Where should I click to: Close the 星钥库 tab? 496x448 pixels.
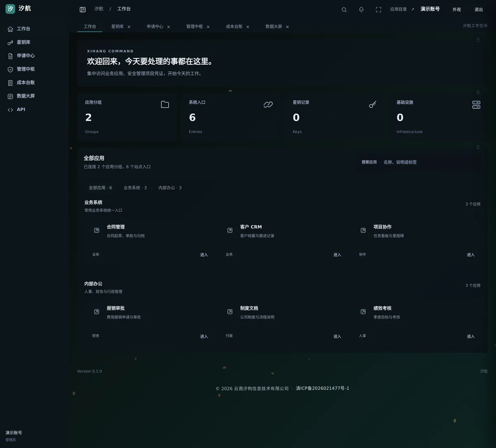pyautogui.click(x=129, y=27)
